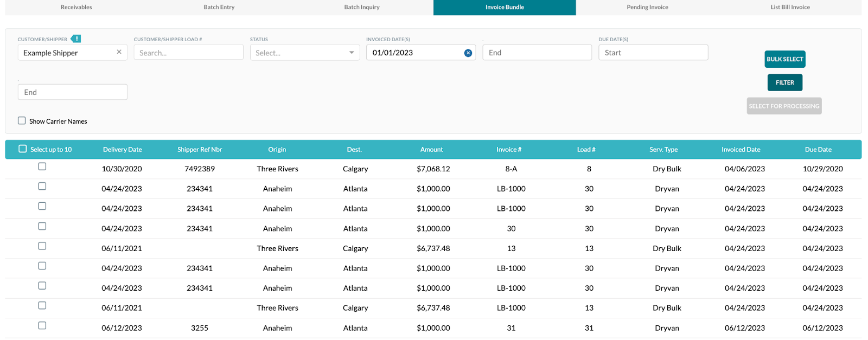This screenshot has height=340, width=868.
Task: Click due date 10/29/2020
Action: pos(823,169)
